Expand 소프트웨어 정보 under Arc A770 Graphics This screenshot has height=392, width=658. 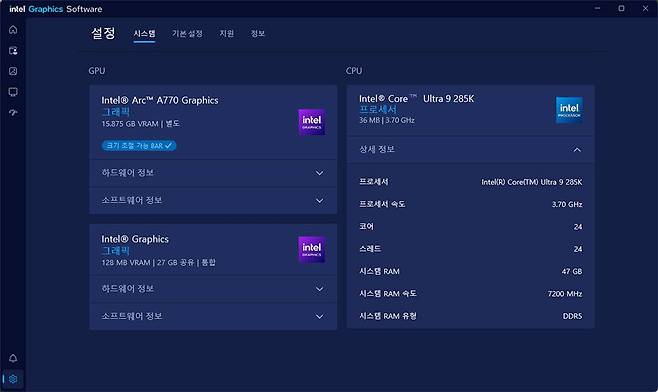tap(213, 201)
